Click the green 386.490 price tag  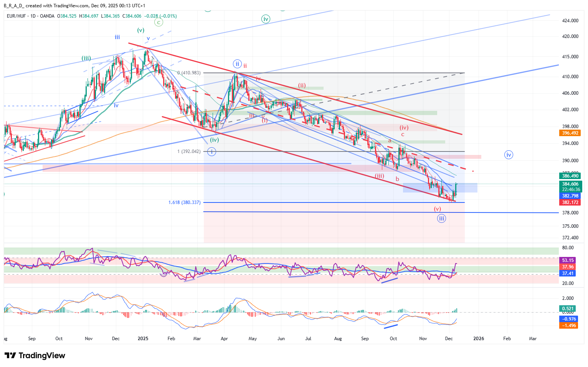pyautogui.click(x=570, y=176)
